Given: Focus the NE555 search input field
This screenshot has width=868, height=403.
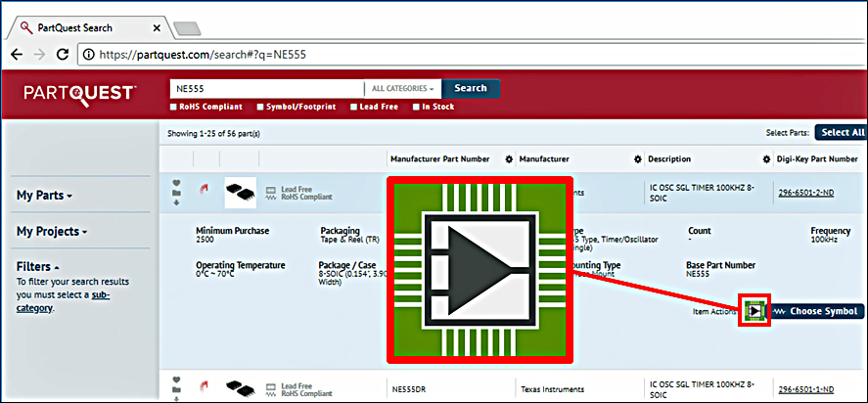Looking at the screenshot, I should click(266, 89).
